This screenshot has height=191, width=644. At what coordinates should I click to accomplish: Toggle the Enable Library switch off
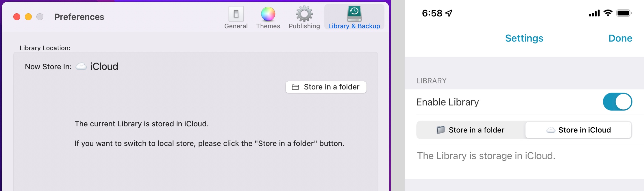(x=617, y=102)
